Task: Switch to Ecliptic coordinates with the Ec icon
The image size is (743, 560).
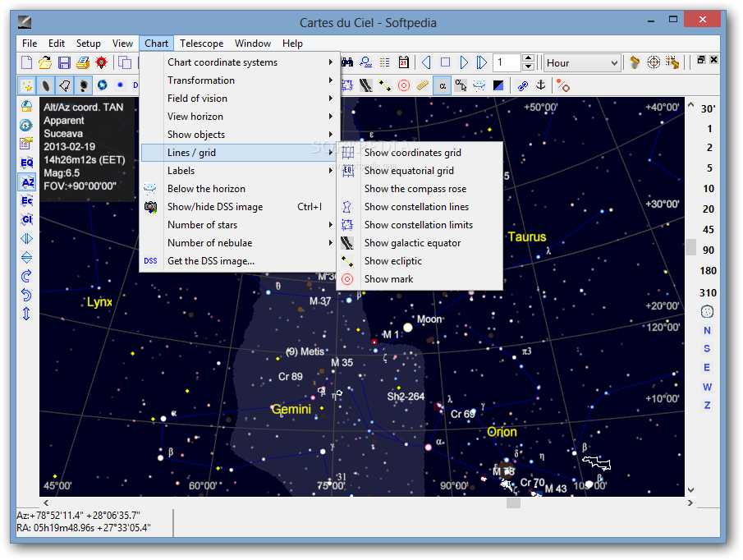Action: coord(26,201)
